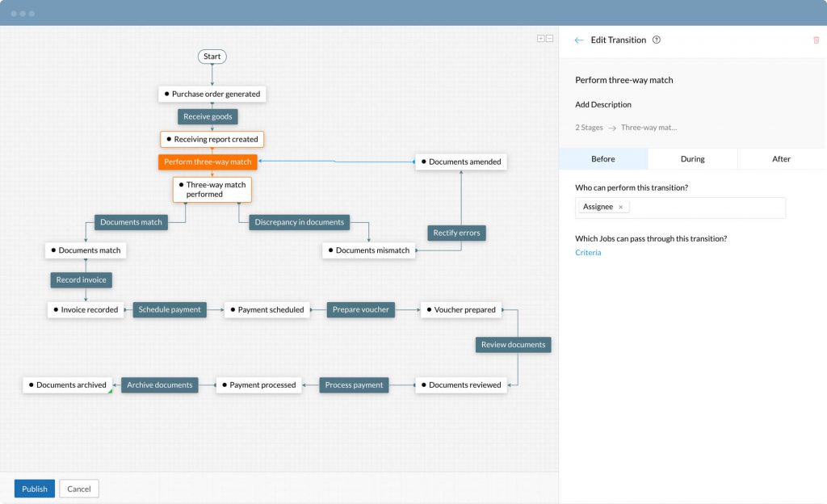The image size is (827, 504).
Task: Zoom out with the minus canvas icon
Action: click(549, 39)
